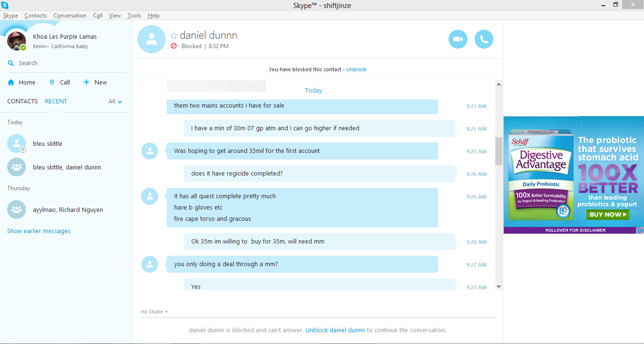Expand the All contacts filter dropdown

coord(115,101)
